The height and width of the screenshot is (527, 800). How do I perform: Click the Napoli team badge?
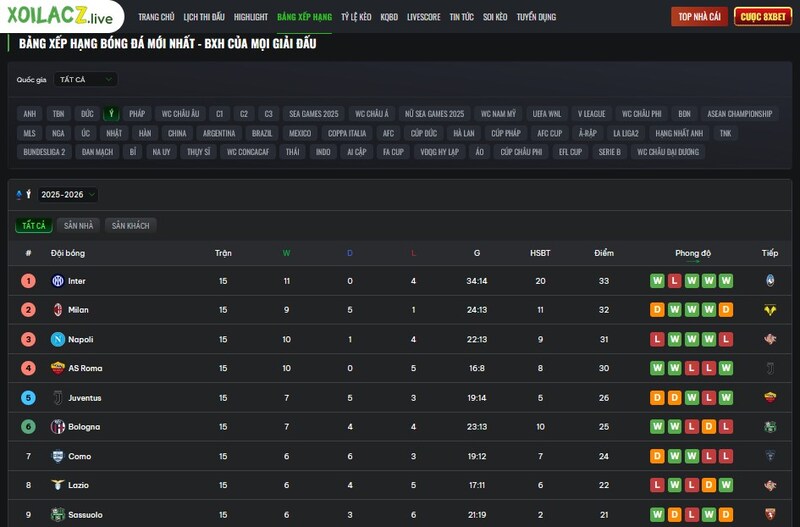[58, 339]
